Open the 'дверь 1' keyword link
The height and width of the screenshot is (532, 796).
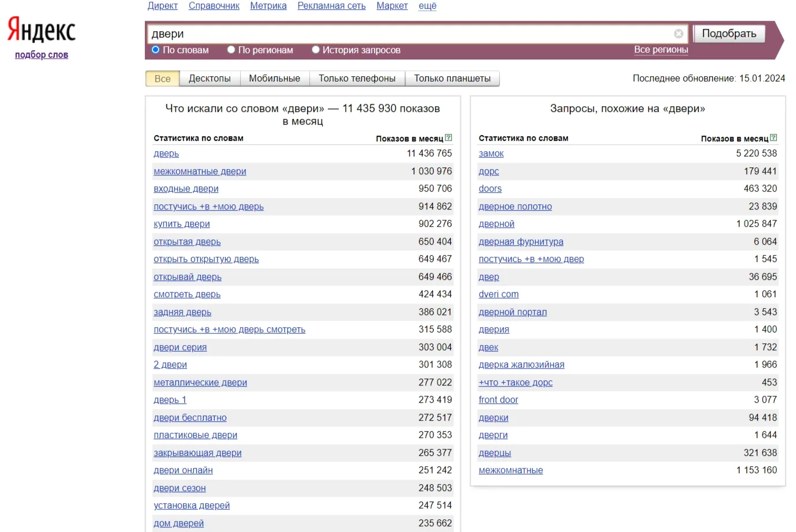coord(170,400)
